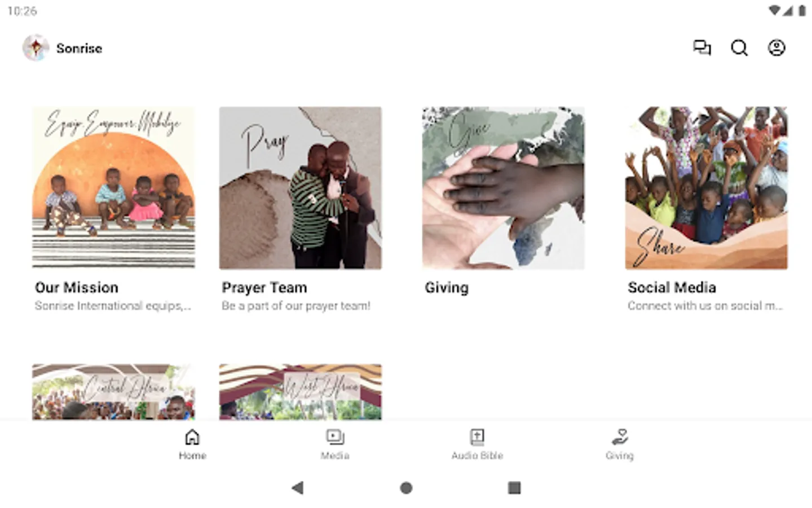
Task: Open the Audio Bible book icon
Action: pyautogui.click(x=477, y=437)
